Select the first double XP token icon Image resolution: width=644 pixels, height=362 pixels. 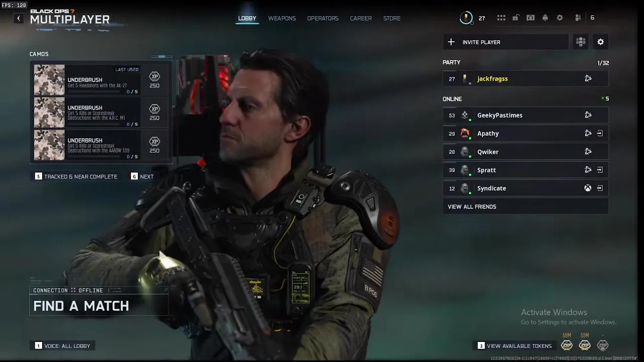point(567,345)
